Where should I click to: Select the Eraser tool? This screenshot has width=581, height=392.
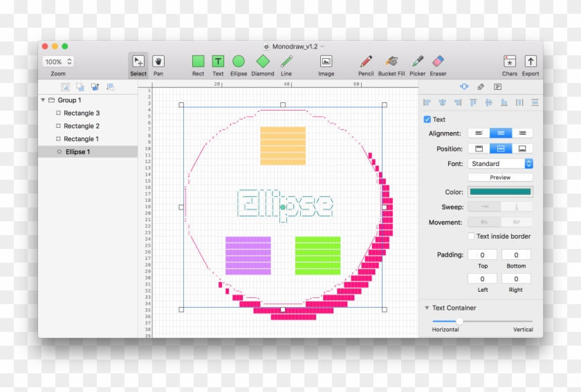tap(438, 62)
